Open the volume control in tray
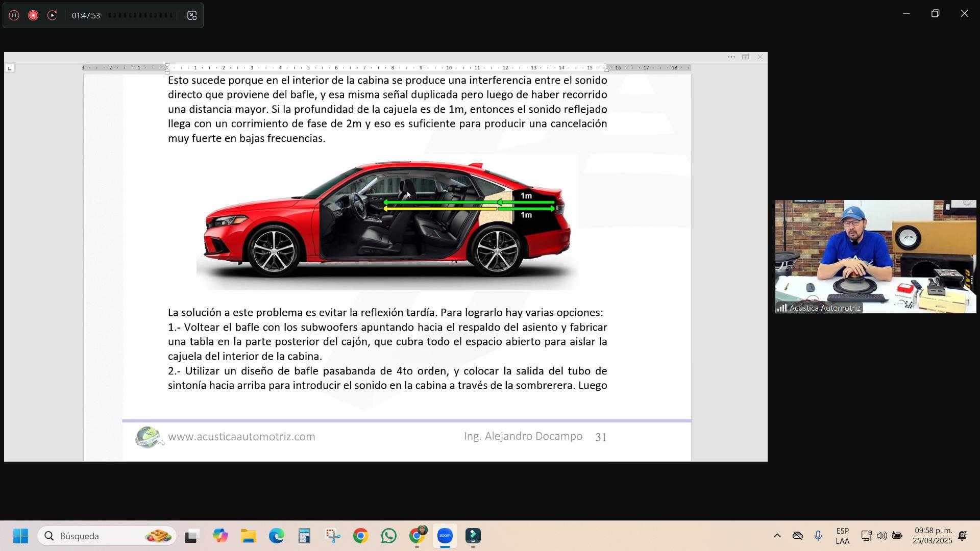980x551 pixels. coord(881,536)
